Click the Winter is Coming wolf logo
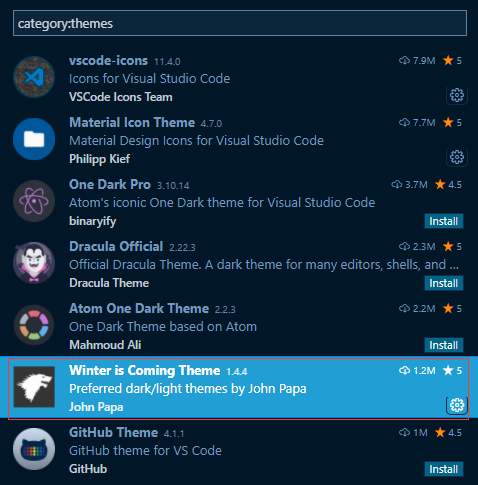Viewport: 478px width, 485px height. click(34, 387)
